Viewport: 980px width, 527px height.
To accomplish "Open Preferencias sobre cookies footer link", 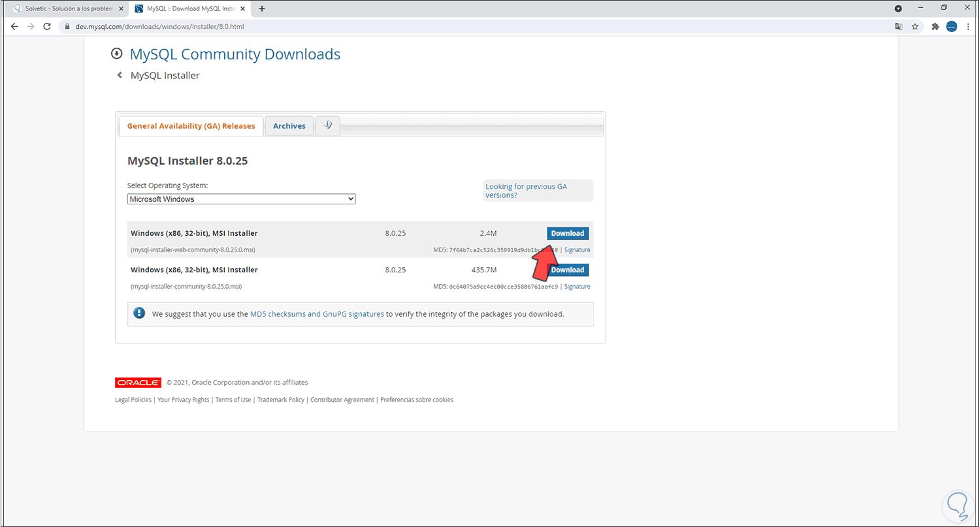I will click(417, 400).
